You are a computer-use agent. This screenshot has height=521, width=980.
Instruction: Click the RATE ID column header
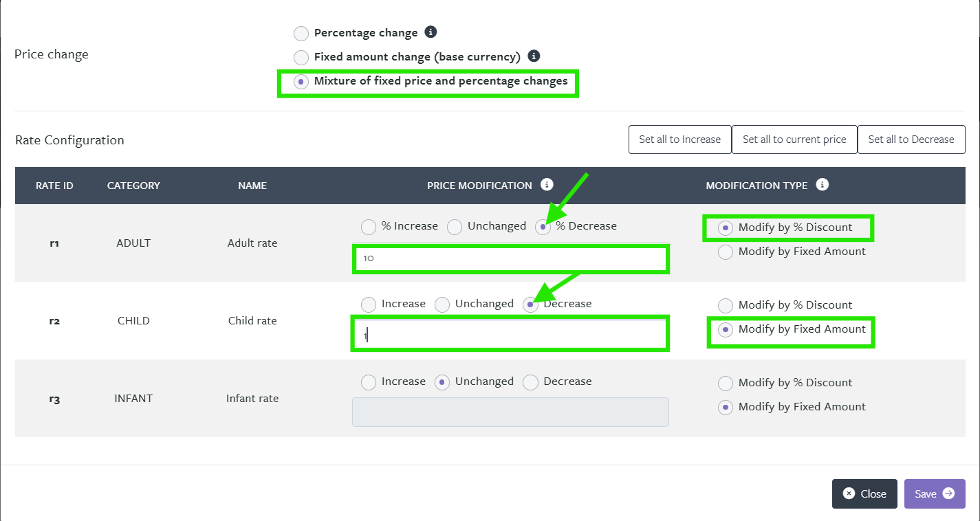click(x=54, y=186)
